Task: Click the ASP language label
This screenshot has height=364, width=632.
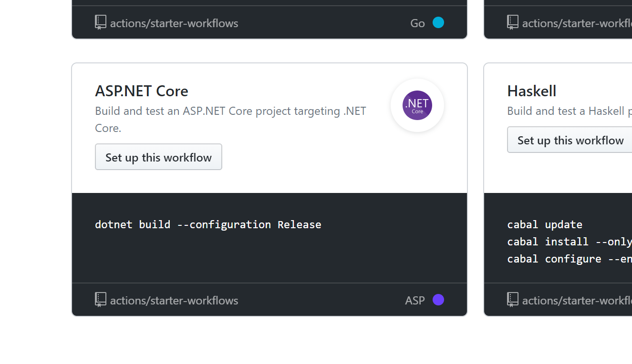Action: click(x=415, y=301)
